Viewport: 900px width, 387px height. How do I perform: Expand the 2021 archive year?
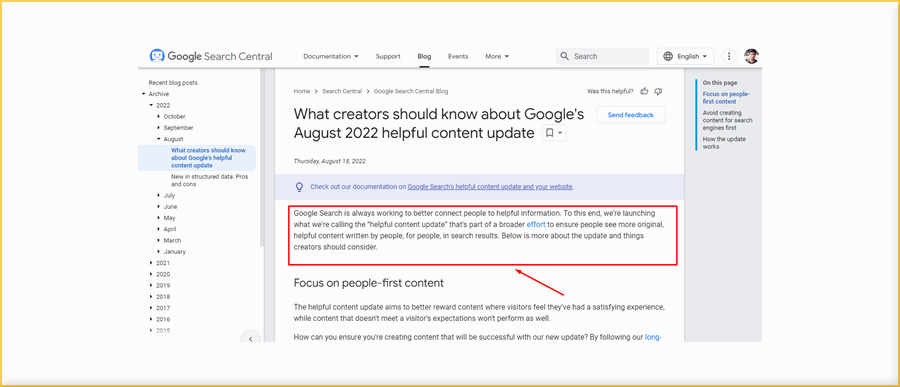(151, 263)
